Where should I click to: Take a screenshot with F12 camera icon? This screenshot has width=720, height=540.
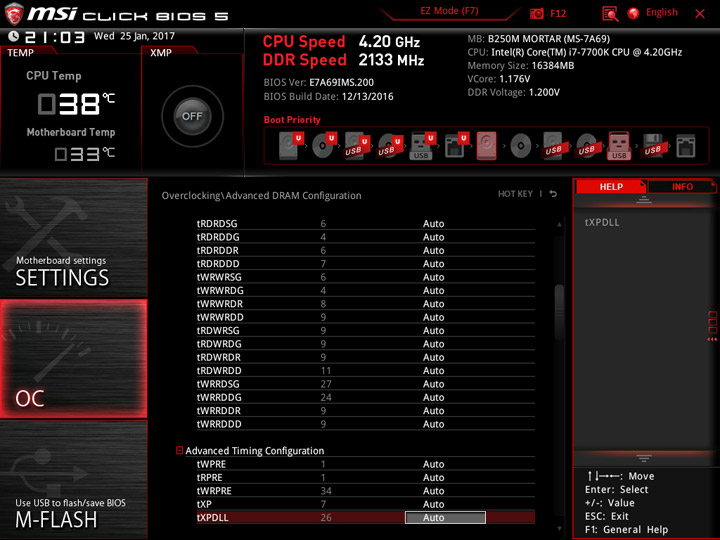coord(537,13)
